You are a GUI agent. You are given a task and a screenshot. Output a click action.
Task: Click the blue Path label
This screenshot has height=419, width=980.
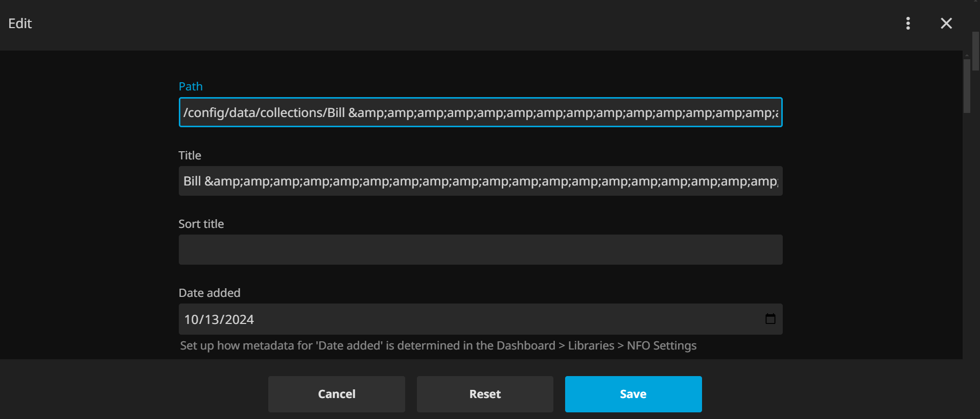[x=191, y=87]
